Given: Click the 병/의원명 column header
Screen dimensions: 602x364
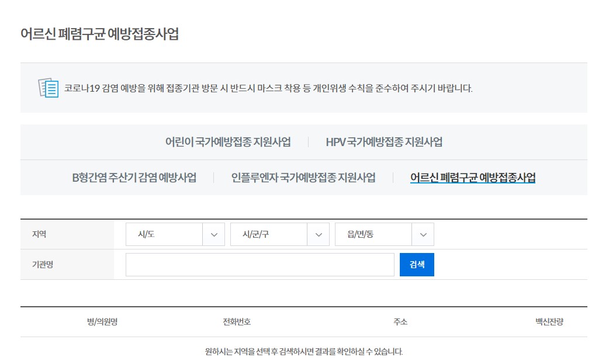Looking at the screenshot, I should coord(102,322).
